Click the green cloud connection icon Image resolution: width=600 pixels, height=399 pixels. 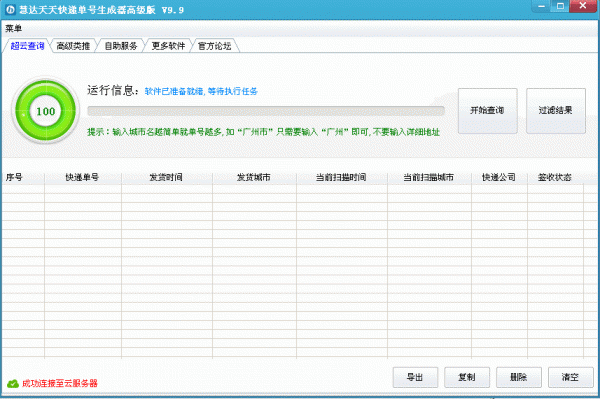click(13, 383)
